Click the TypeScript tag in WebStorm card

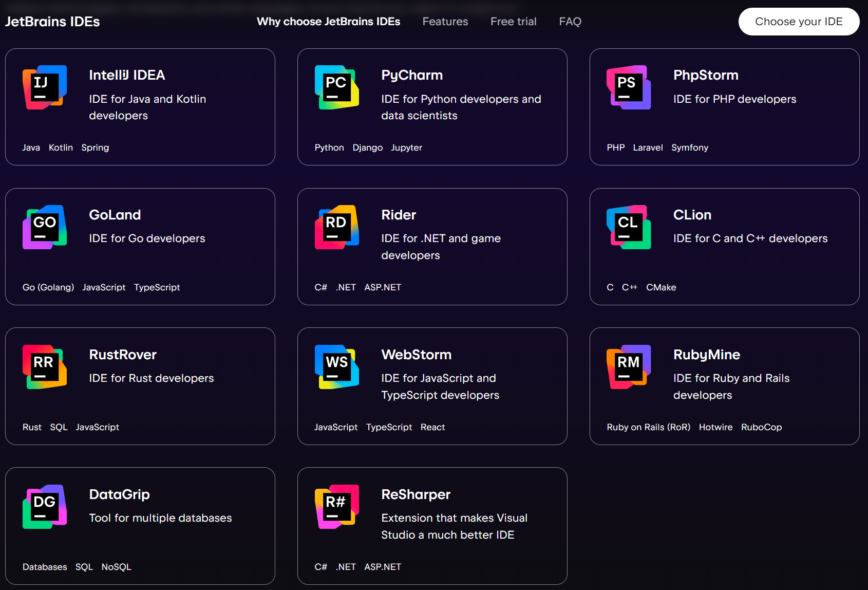389,427
